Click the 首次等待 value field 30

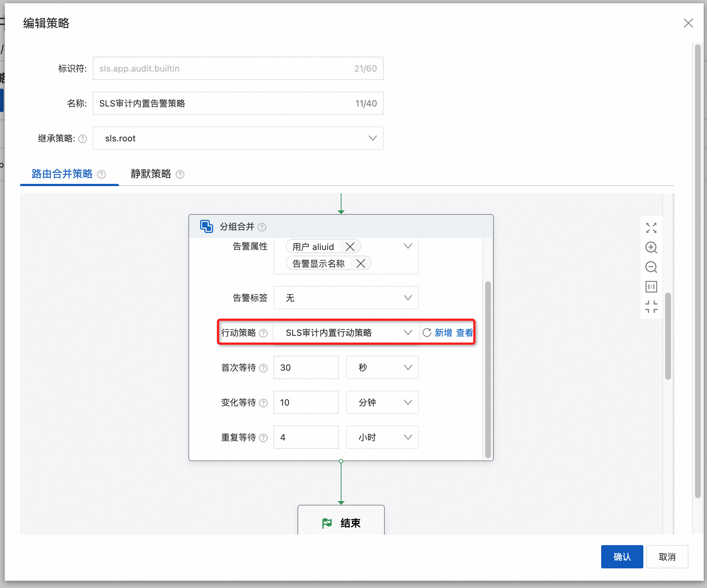306,367
